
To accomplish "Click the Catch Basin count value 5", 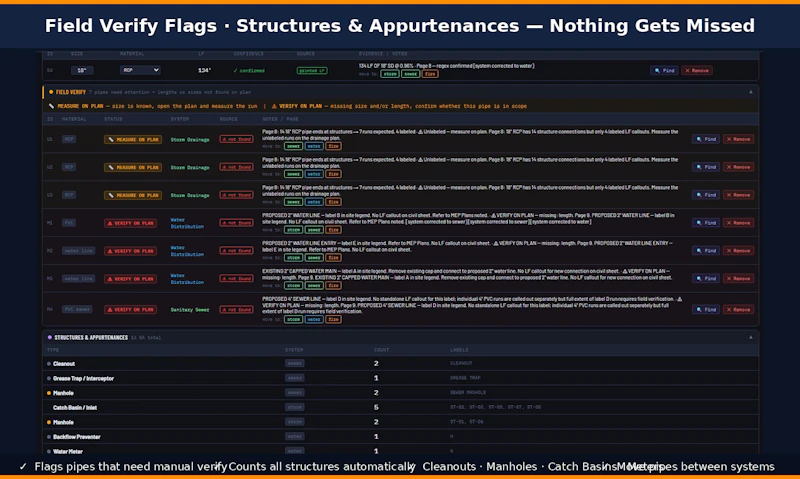I will [376, 408].
